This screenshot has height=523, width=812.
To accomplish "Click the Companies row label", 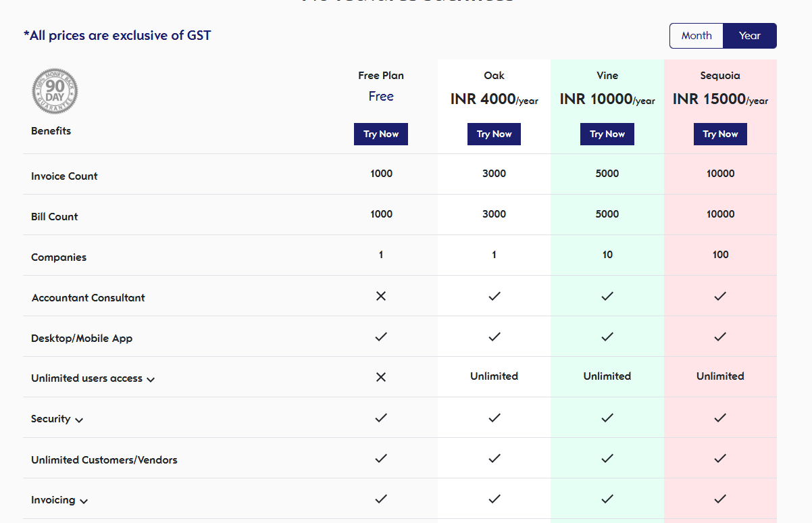I will click(59, 257).
